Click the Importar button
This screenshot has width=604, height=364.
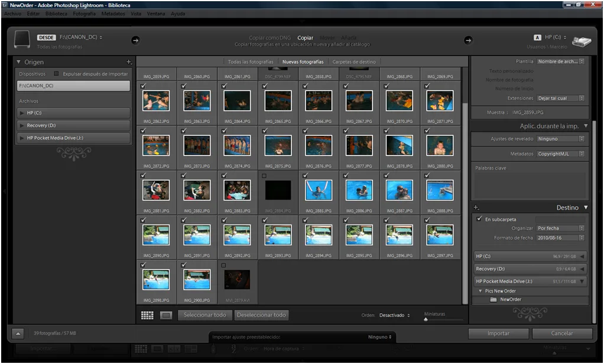point(498,333)
